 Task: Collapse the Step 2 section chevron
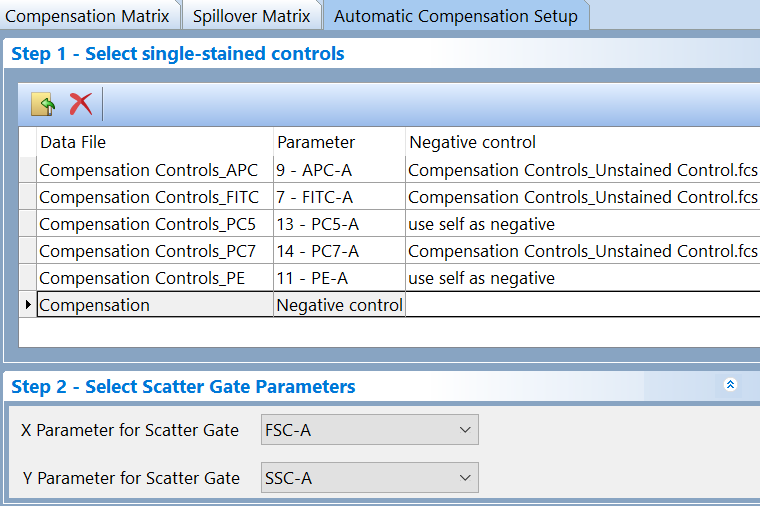[x=730, y=385]
